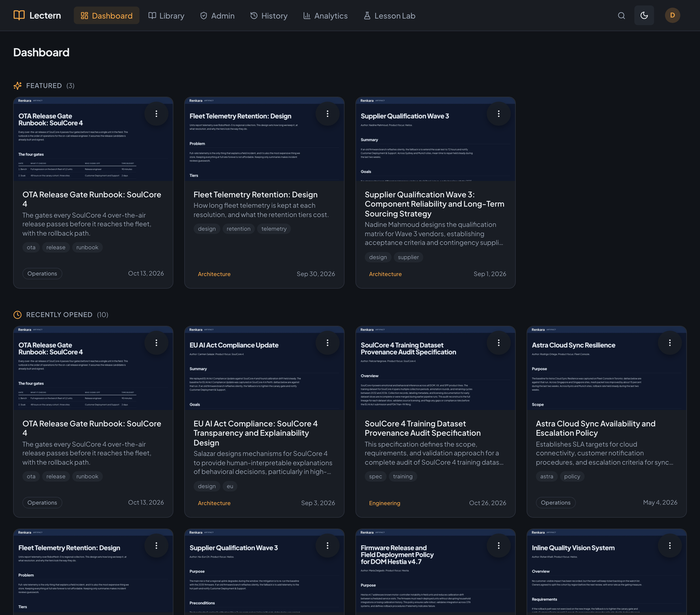Go to the Dashboard nav item

tap(107, 16)
